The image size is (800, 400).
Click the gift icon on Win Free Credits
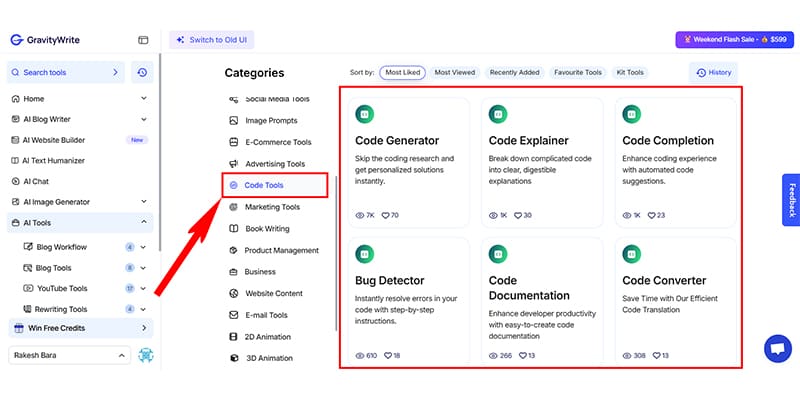[x=19, y=328]
